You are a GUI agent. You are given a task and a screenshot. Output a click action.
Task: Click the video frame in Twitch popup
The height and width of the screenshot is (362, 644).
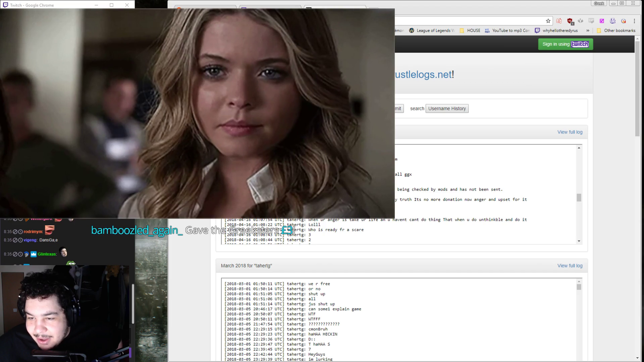coord(197,113)
